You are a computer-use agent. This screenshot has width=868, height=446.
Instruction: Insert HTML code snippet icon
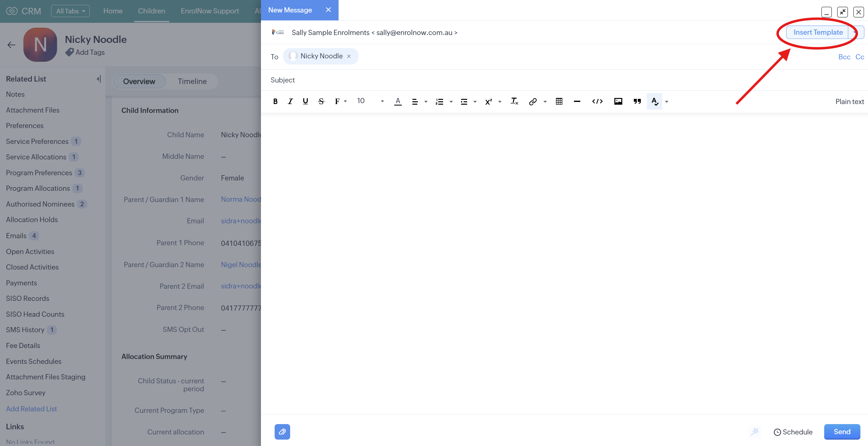tap(597, 101)
